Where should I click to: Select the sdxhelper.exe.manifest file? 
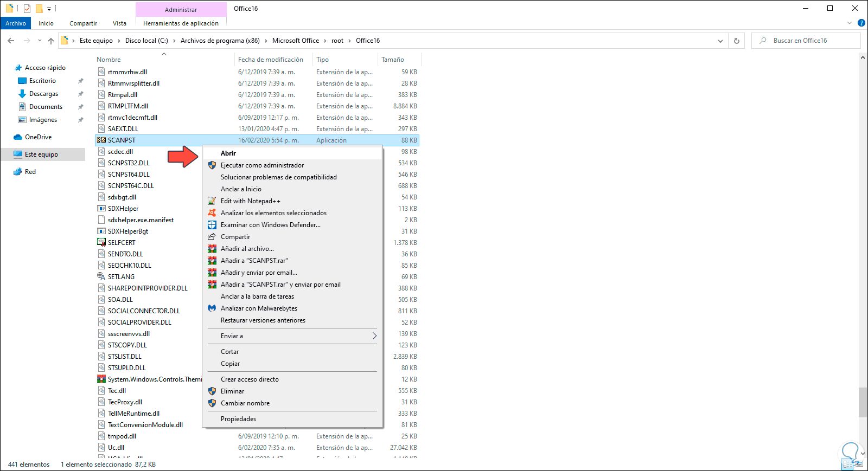click(x=141, y=220)
